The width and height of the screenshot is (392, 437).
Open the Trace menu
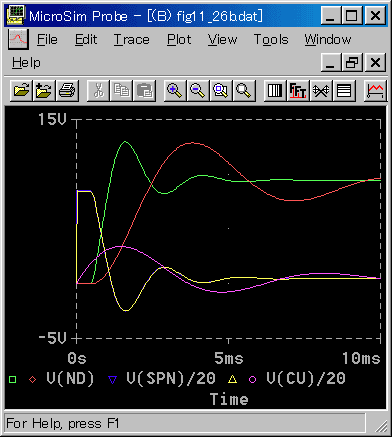(x=131, y=40)
